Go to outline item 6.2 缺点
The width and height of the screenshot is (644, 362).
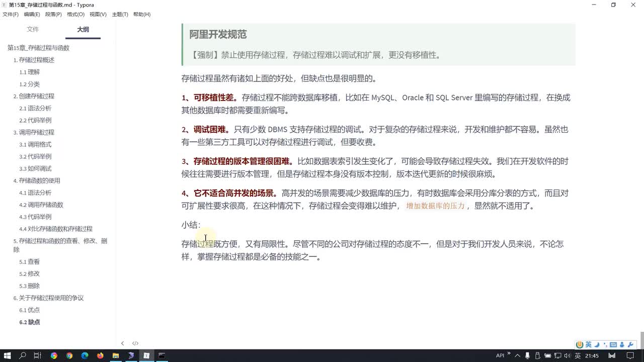pos(29,322)
